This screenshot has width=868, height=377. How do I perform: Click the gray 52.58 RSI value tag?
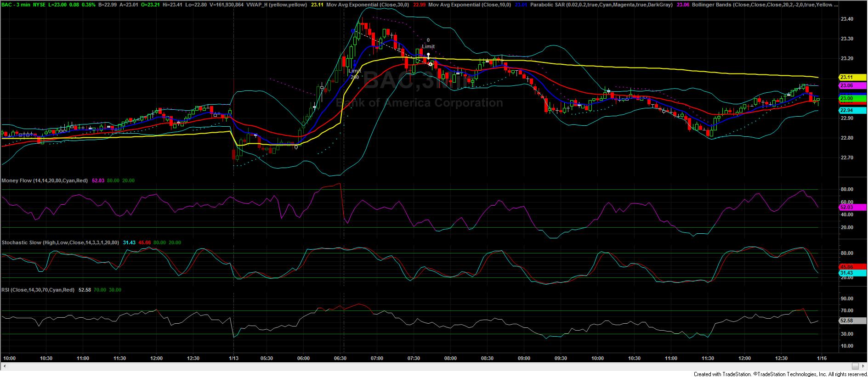(846, 321)
